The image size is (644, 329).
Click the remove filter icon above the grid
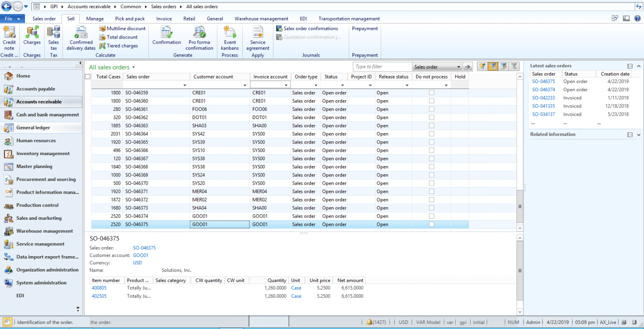tap(514, 67)
